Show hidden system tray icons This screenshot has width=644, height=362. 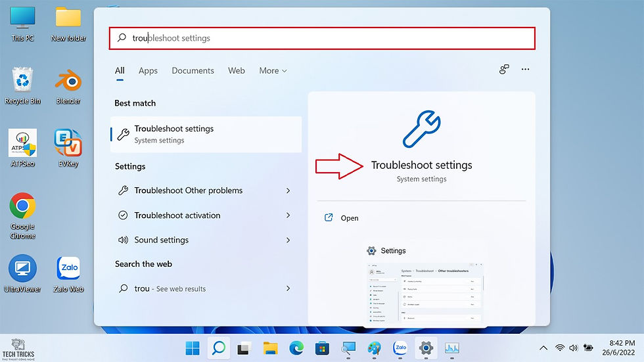click(543, 348)
